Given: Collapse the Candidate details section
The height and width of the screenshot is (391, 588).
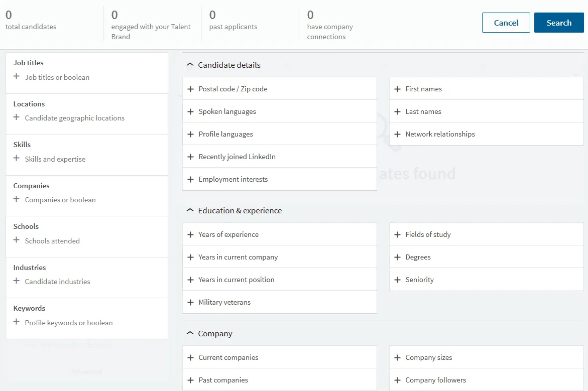Looking at the screenshot, I should [190, 65].
